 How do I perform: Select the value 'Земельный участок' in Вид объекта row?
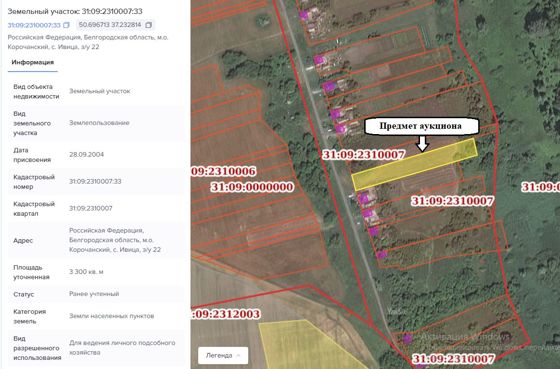pos(100,91)
